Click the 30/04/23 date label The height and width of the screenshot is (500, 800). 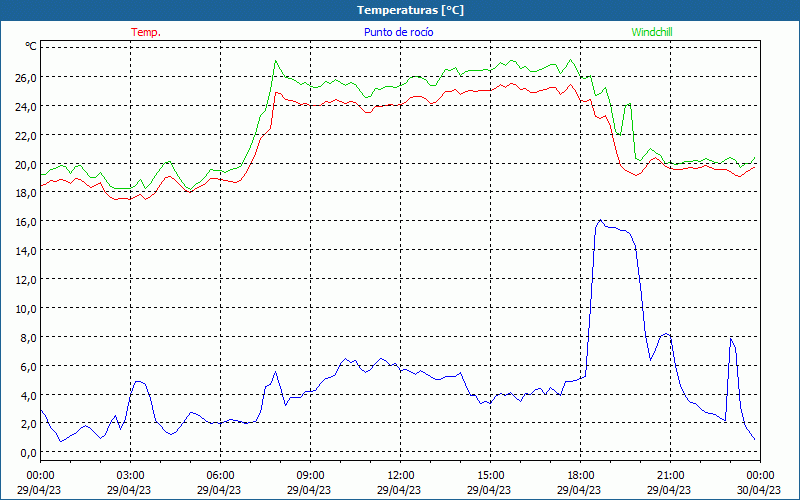pos(761,490)
